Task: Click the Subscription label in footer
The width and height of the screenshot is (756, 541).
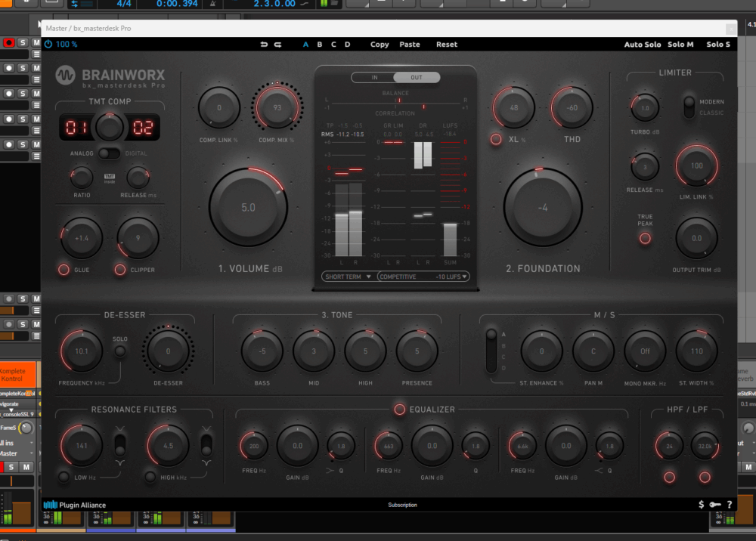Action: pyautogui.click(x=403, y=505)
